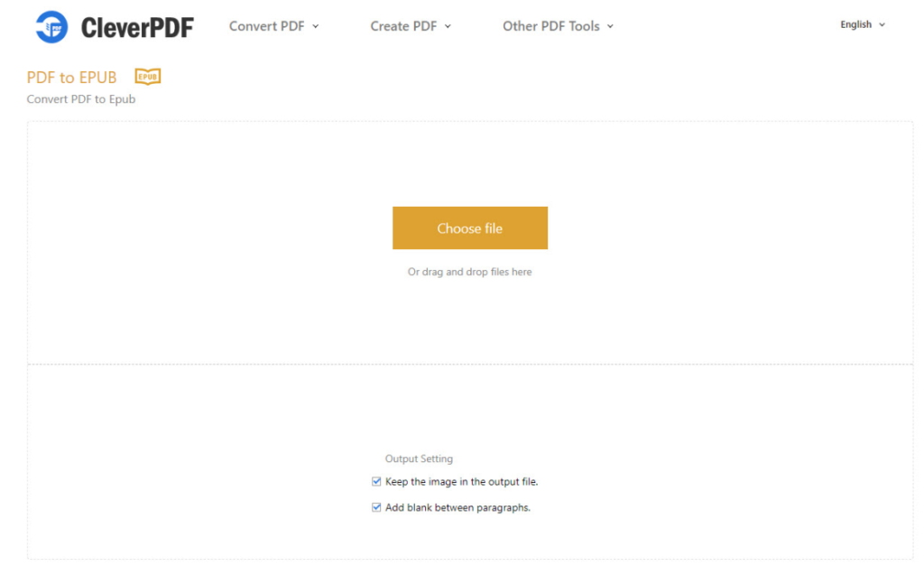Click the small book symbol in the EPUB badge
The height and width of the screenshot is (566, 924).
146,77
